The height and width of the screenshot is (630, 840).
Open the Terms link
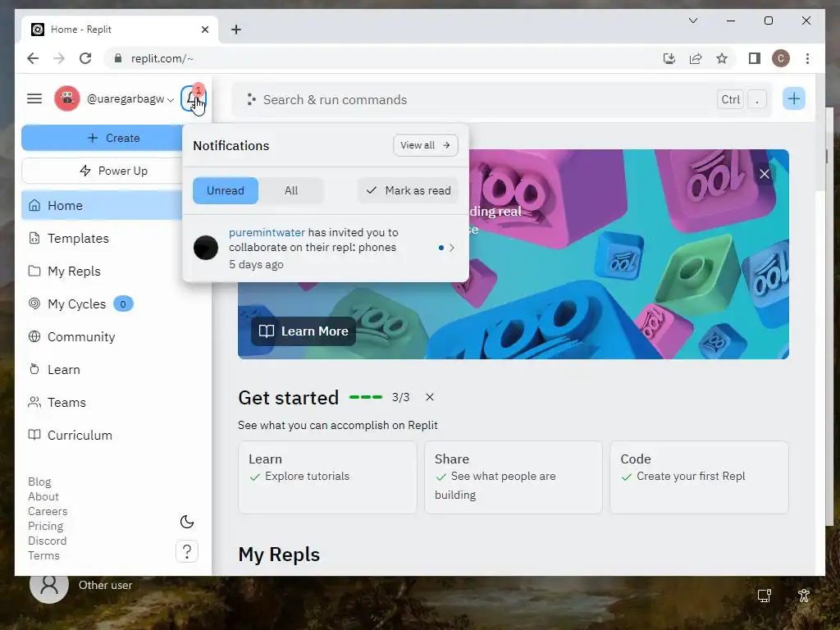[44, 555]
